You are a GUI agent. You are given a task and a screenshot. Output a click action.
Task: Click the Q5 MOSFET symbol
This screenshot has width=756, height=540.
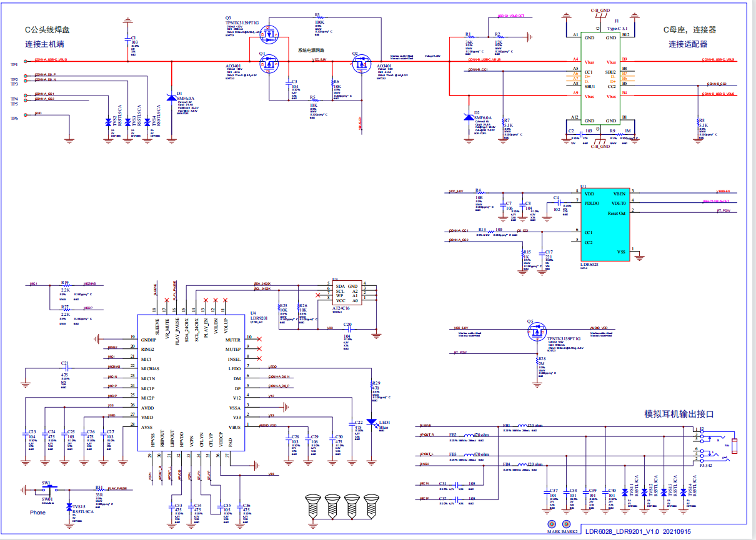pyautogui.click(x=536, y=332)
